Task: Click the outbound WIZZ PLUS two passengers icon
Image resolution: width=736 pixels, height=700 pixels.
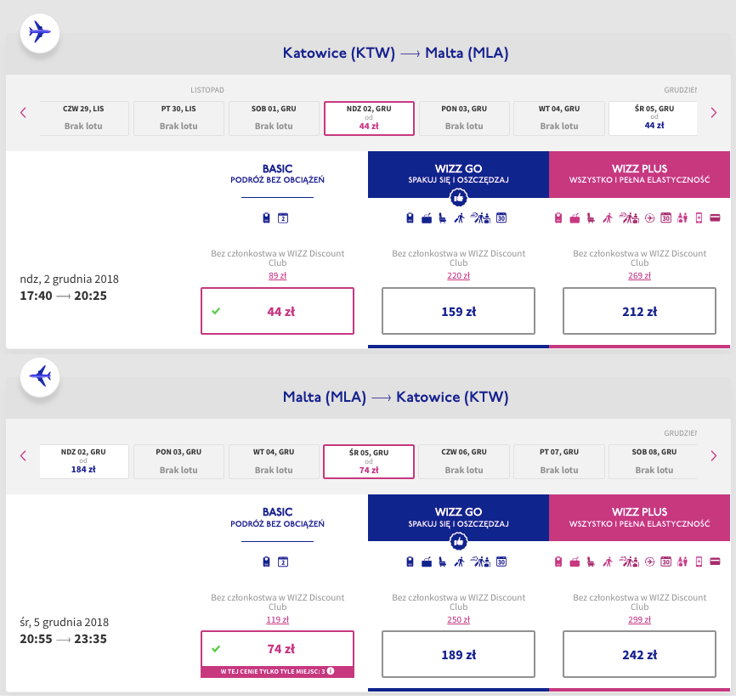Action: (x=682, y=217)
